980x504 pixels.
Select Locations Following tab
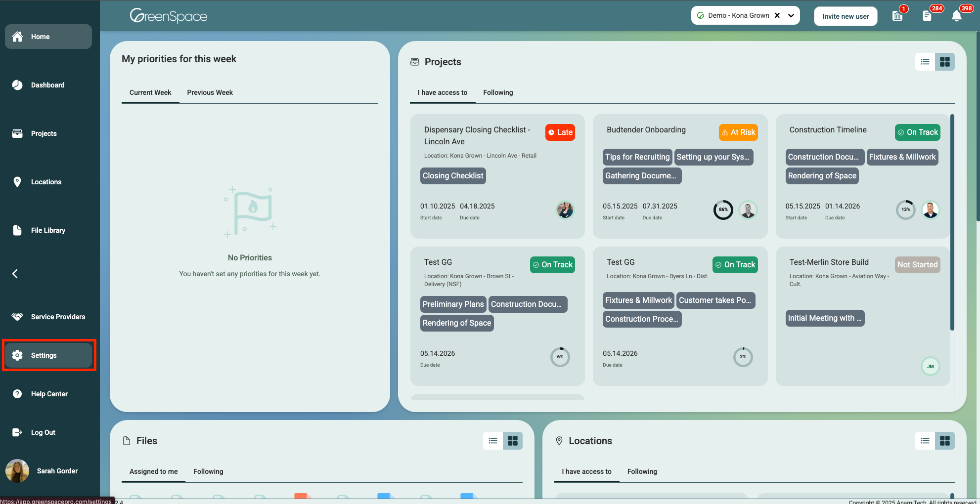tap(642, 471)
